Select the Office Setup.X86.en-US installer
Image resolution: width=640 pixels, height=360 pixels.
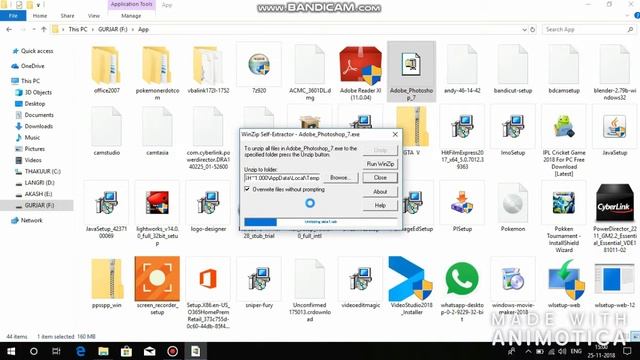[208, 294]
